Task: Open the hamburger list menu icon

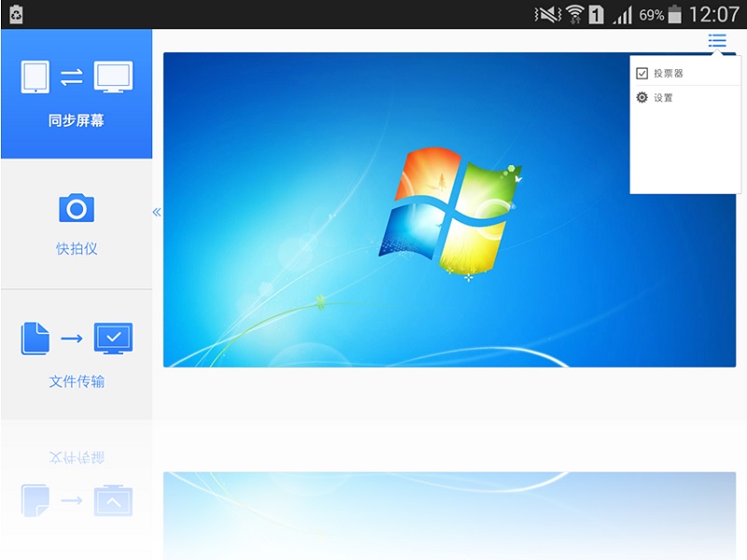Action: [716, 40]
